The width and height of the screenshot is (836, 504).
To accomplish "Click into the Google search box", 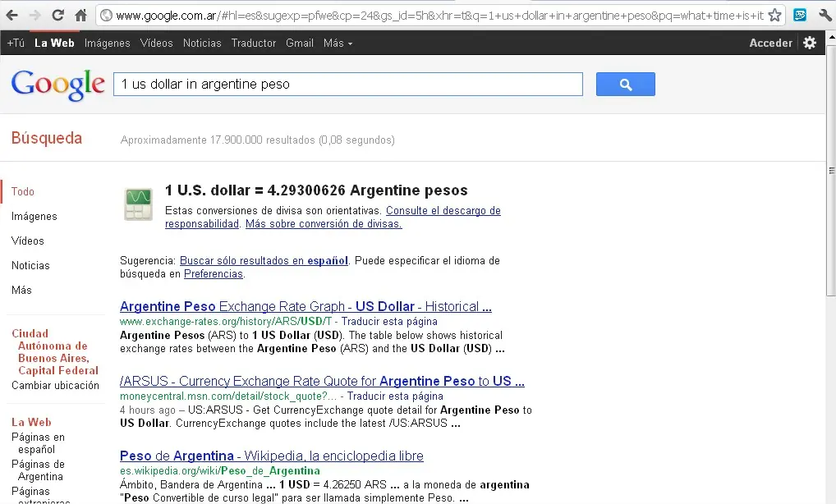I will [x=348, y=85].
